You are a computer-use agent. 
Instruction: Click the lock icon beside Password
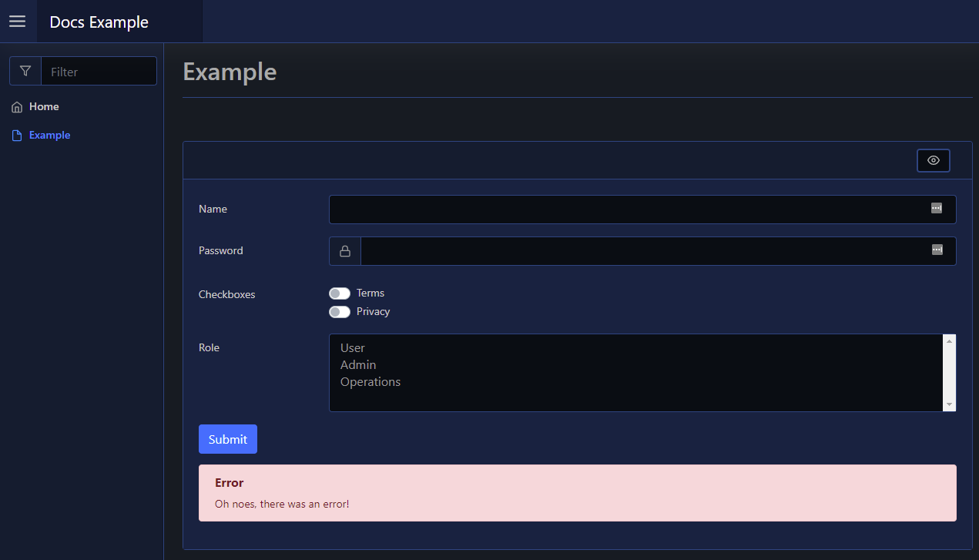[345, 251]
